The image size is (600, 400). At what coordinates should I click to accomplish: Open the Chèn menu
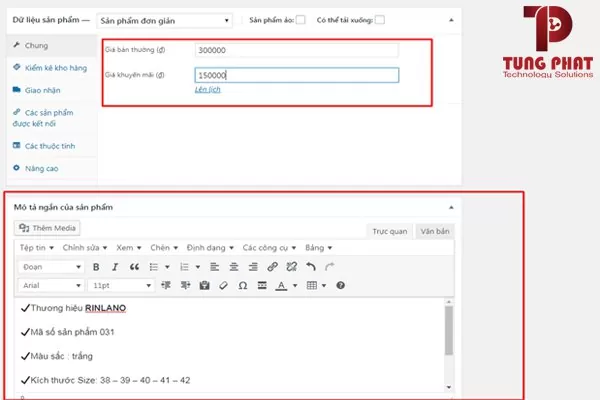point(164,248)
